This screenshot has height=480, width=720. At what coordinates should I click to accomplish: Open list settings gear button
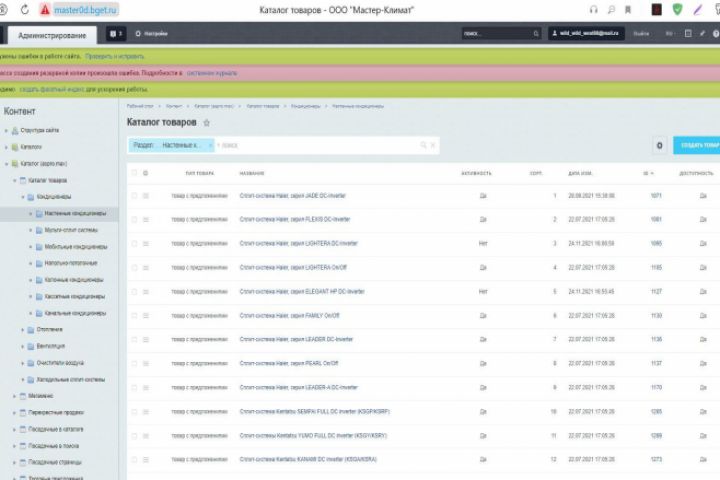(659, 146)
